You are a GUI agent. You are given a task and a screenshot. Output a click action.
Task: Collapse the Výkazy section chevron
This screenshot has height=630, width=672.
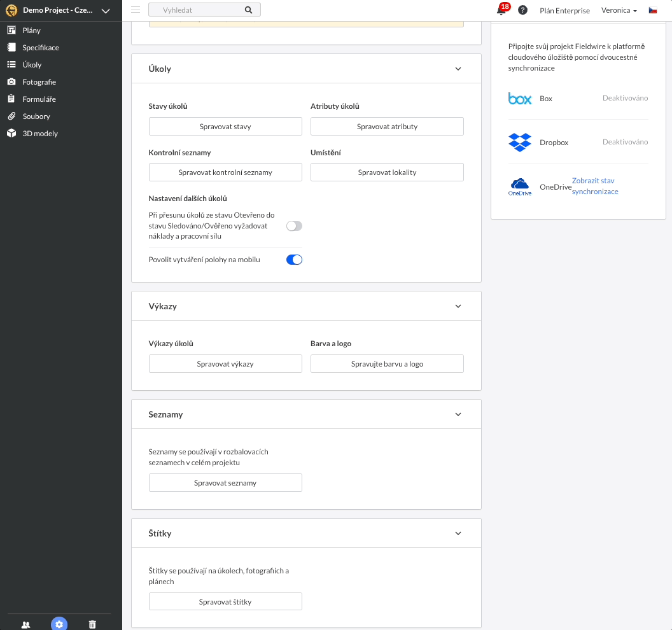point(458,306)
